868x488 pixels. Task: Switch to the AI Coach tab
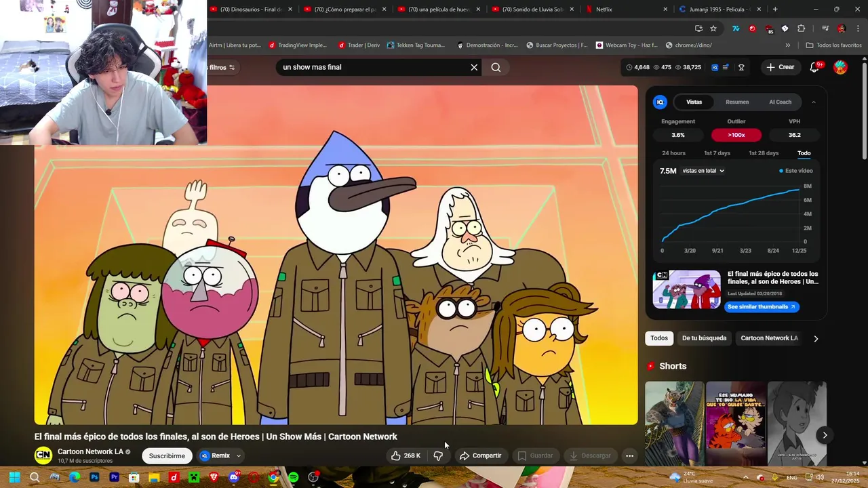coord(780,102)
